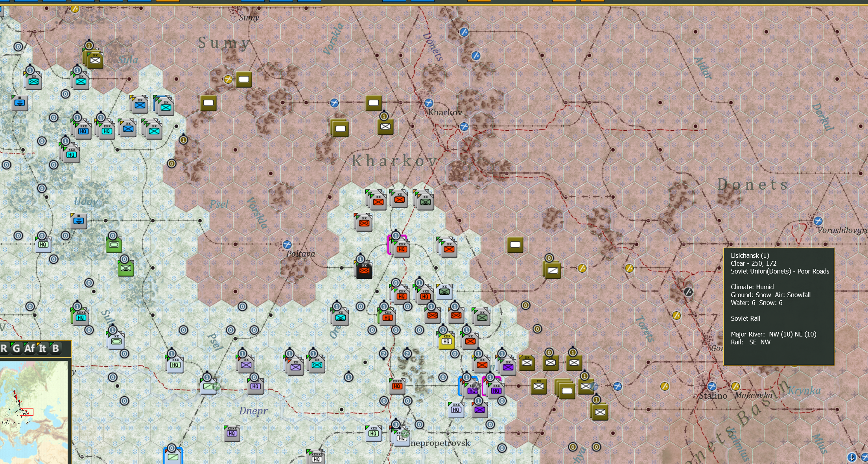
Task: Click the Voroshilovgrad airbase marker
Action: tap(818, 221)
